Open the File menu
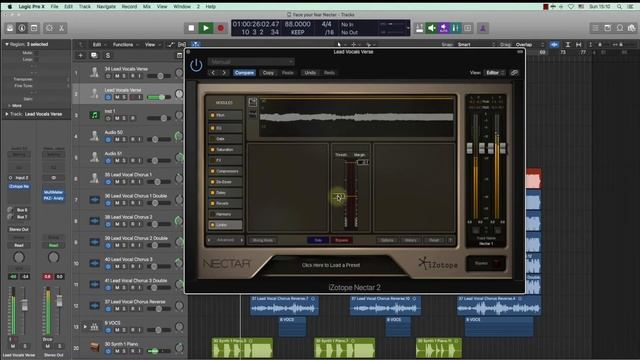 (54, 7)
